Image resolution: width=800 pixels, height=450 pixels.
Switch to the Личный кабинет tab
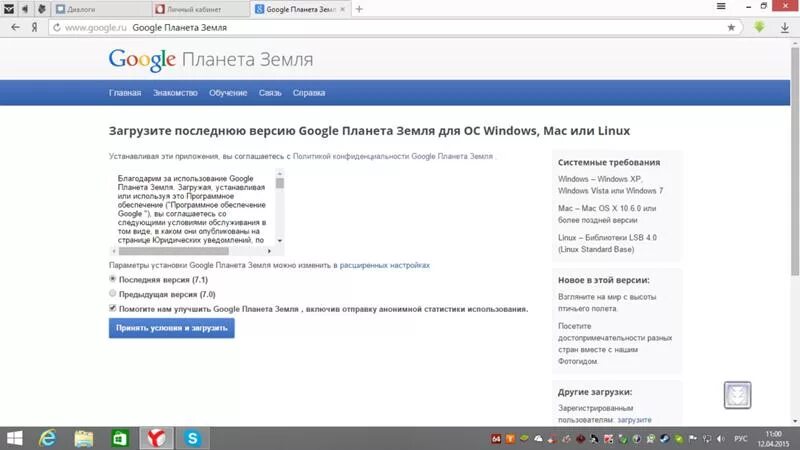[x=201, y=9]
